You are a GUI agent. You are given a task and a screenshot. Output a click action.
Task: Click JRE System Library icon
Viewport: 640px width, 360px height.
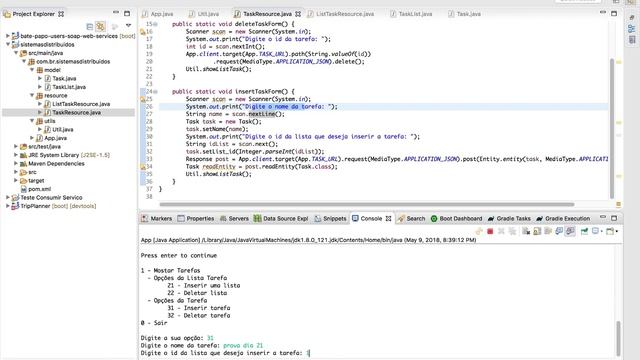pyautogui.click(x=23, y=155)
